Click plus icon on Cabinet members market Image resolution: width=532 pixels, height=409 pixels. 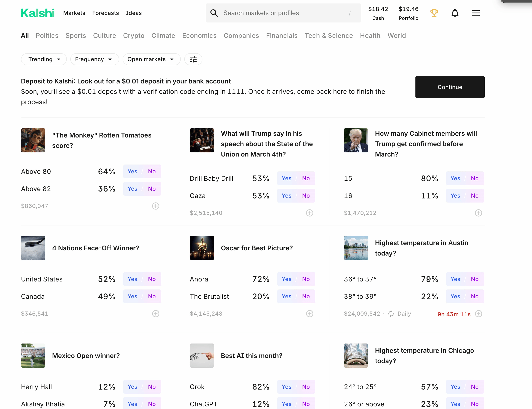coord(478,213)
